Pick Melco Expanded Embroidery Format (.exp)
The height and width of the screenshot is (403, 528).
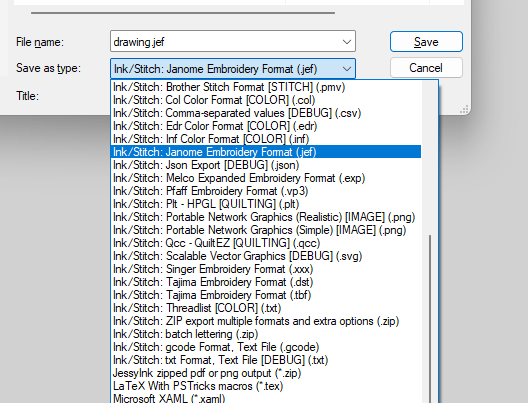pyautogui.click(x=266, y=178)
